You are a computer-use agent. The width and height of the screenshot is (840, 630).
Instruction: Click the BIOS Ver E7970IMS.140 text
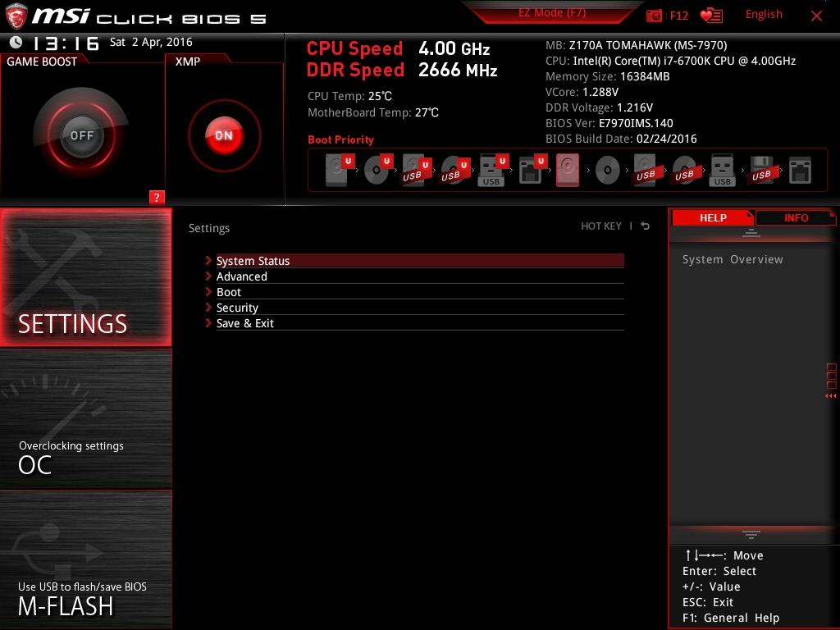click(x=609, y=123)
